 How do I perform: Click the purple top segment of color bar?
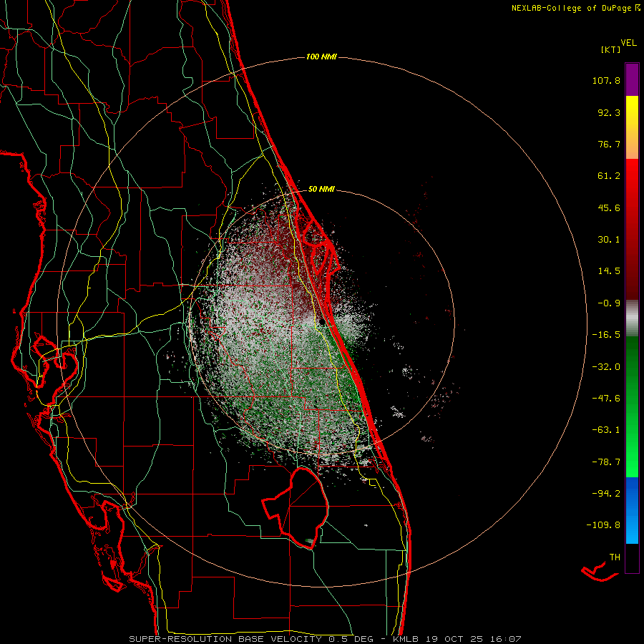(632, 79)
